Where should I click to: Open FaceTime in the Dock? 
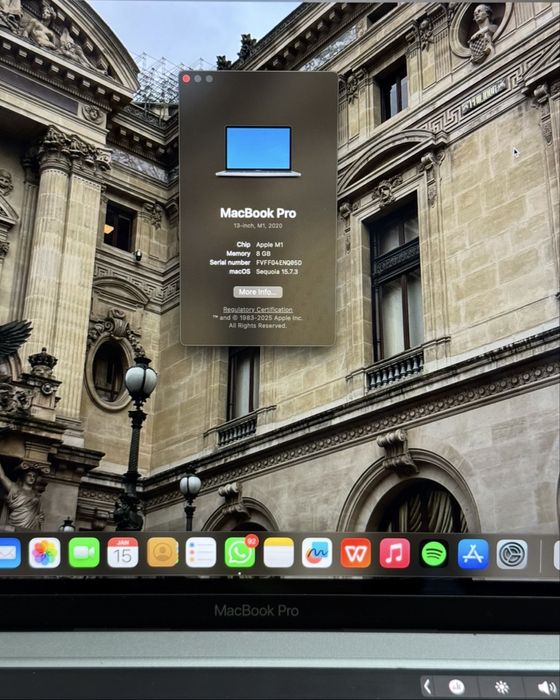click(84, 553)
